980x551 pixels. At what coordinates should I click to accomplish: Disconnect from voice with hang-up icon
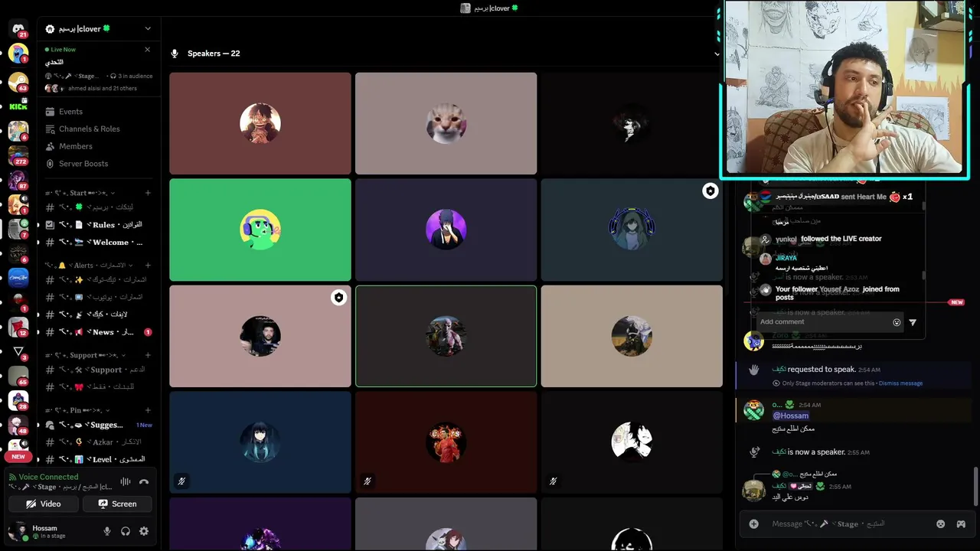click(144, 482)
